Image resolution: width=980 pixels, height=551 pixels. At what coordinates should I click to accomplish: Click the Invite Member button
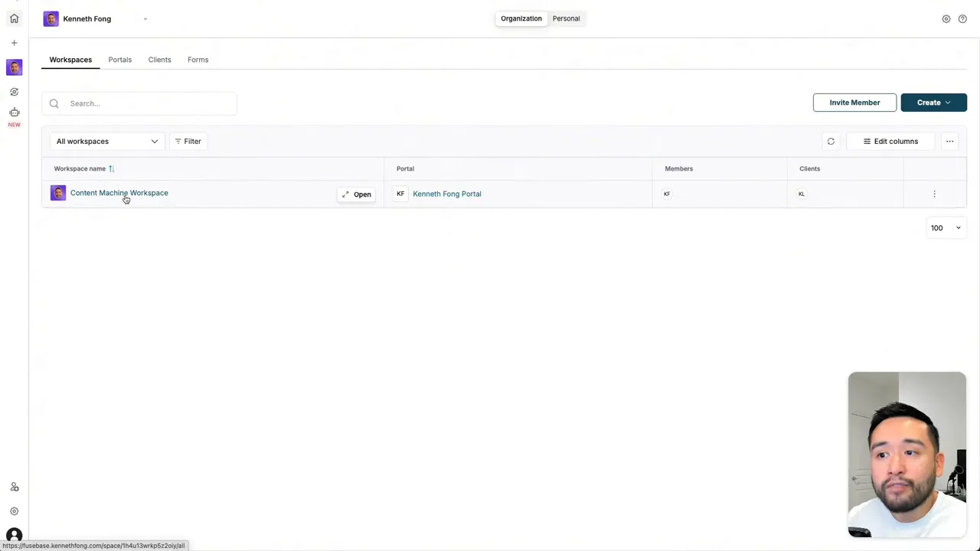854,102
